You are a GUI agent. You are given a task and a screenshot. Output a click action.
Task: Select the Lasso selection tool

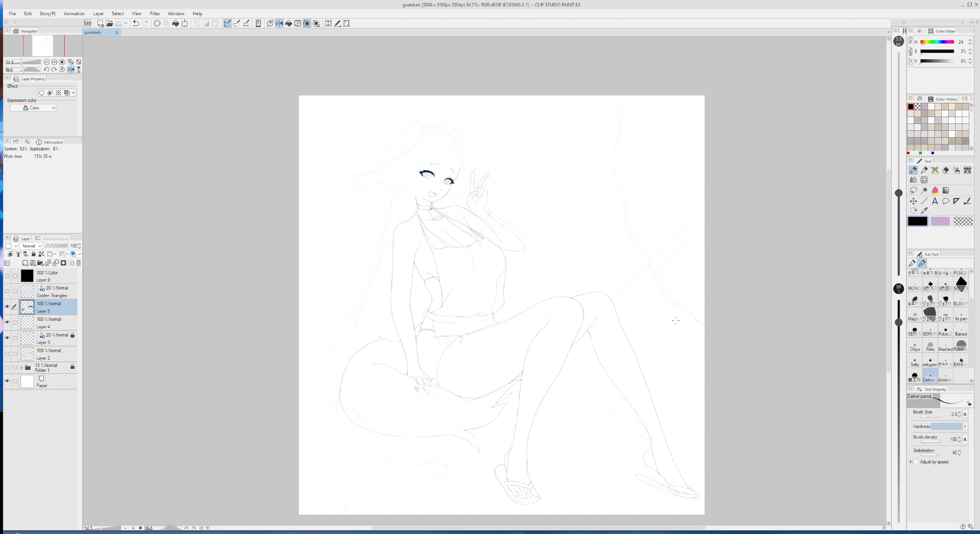coord(913,190)
